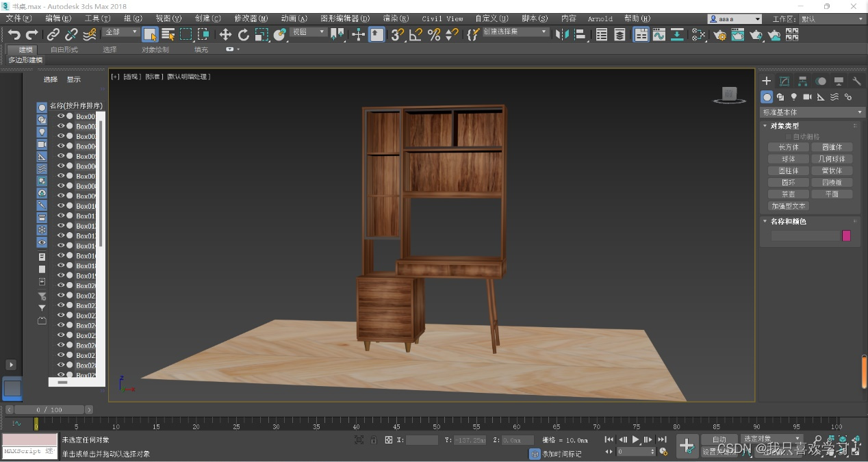
Task: Click the Undo arrow icon
Action: 14,34
